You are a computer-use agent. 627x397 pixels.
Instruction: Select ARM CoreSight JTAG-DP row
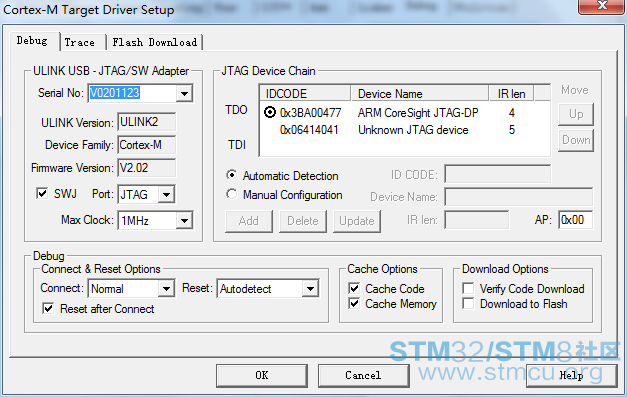405,113
